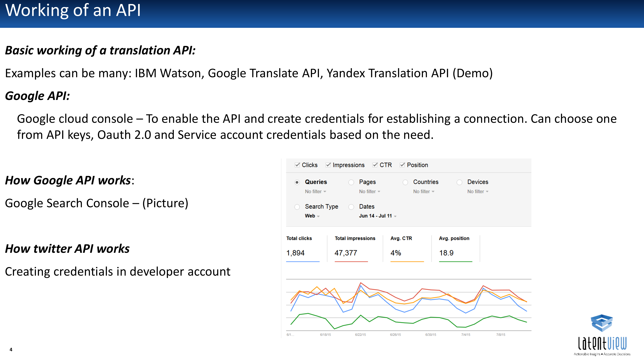Uncheck the Clicks checkbox

(x=297, y=165)
